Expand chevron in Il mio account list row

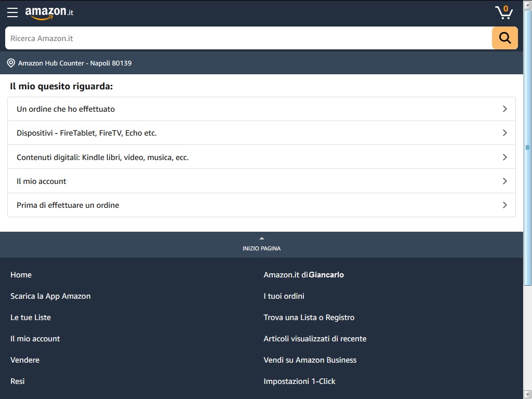coord(504,181)
